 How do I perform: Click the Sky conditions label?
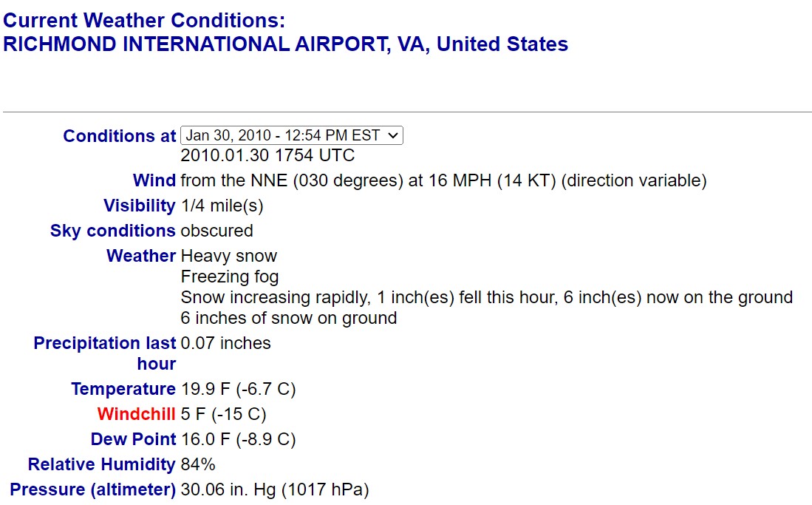(113, 231)
